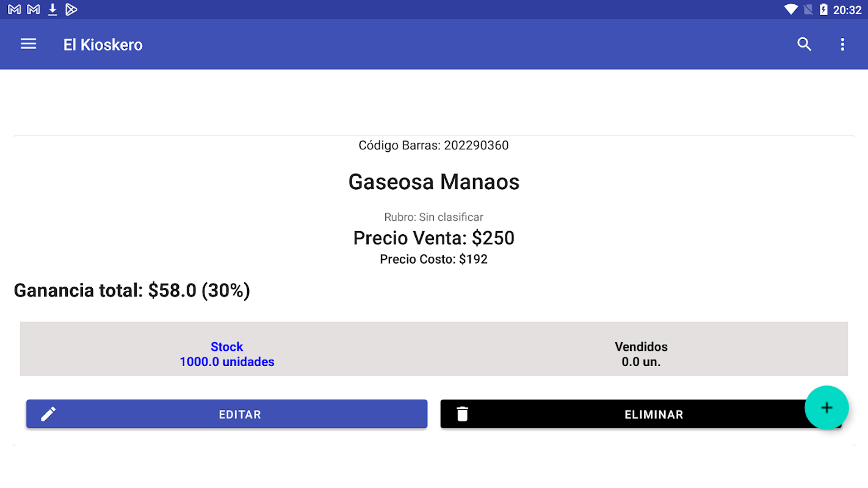The width and height of the screenshot is (868, 488).
Task: Click the trash can icon on Eliminar
Action: (x=463, y=414)
